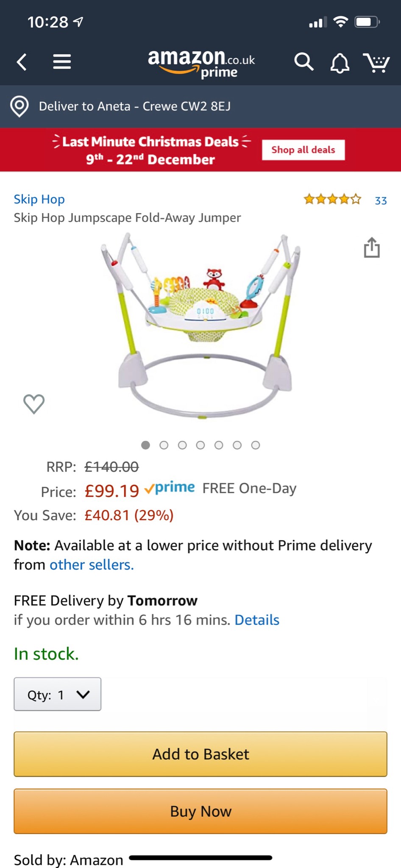Expand the Qty dropdown
The width and height of the screenshot is (401, 868).
point(58,694)
